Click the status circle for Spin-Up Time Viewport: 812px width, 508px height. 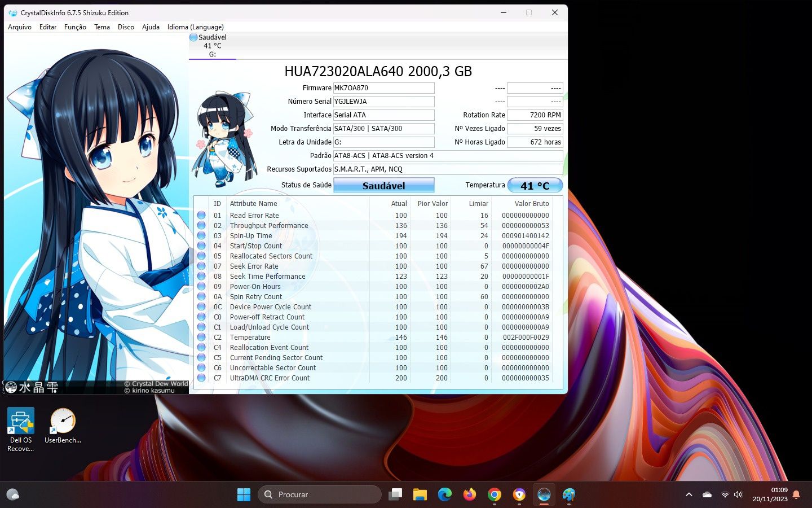201,235
